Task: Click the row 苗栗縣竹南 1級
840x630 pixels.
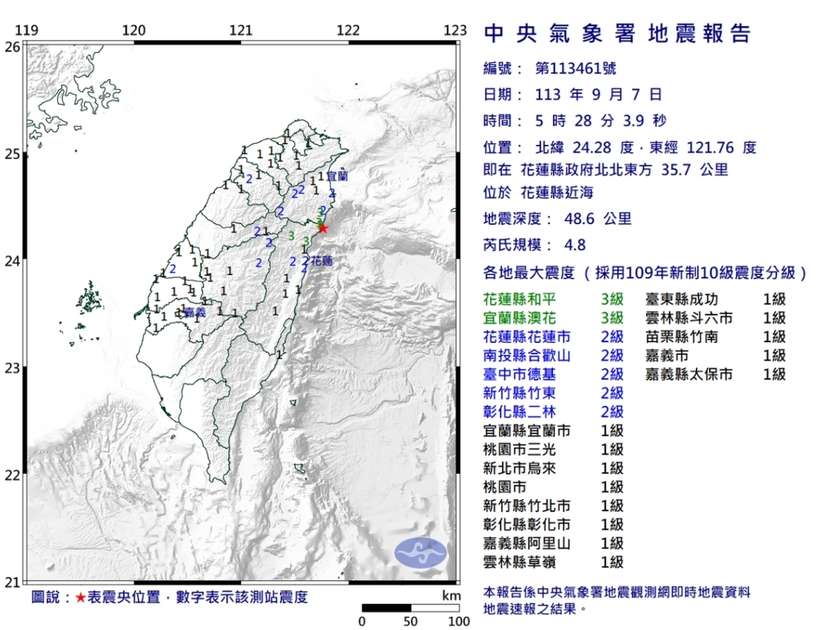Action: click(x=716, y=337)
